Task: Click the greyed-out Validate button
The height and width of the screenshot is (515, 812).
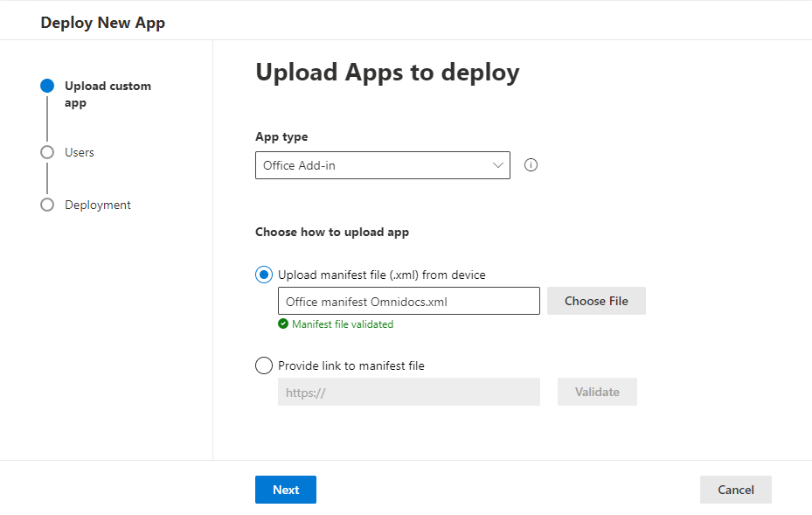Action: pos(597,392)
